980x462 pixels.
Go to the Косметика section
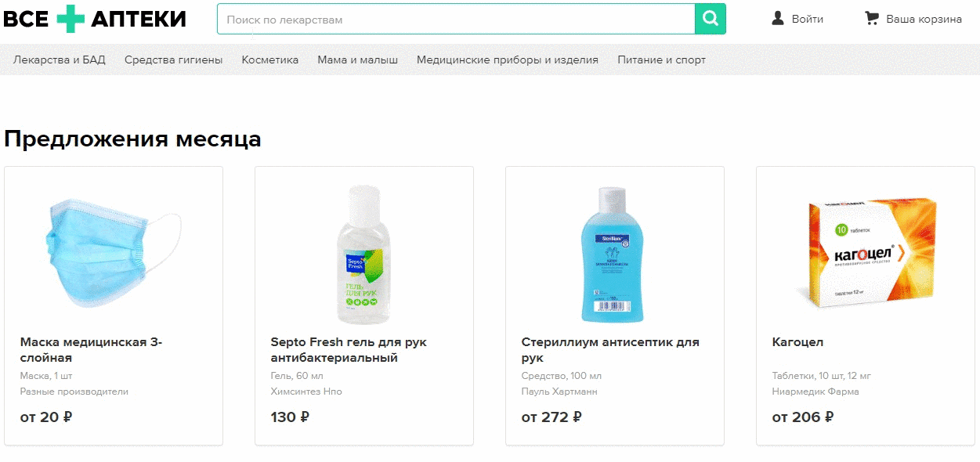tap(269, 59)
